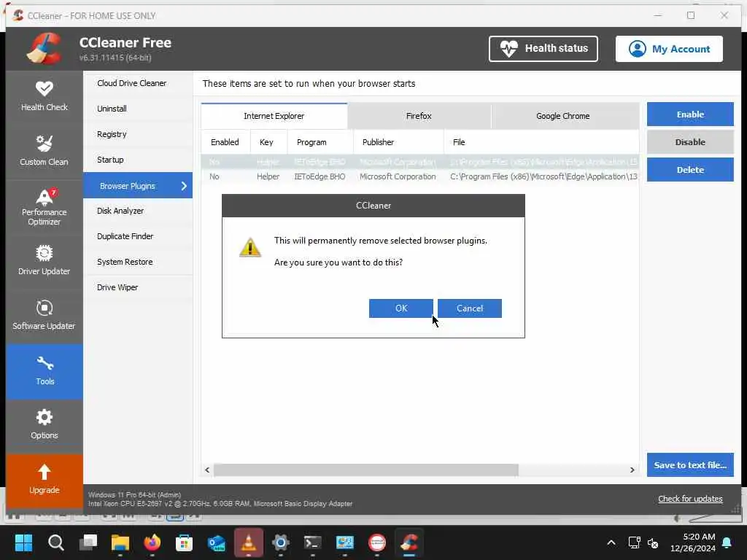Open Disk Analyzer tool
This screenshot has width=747, height=560.
point(138,211)
